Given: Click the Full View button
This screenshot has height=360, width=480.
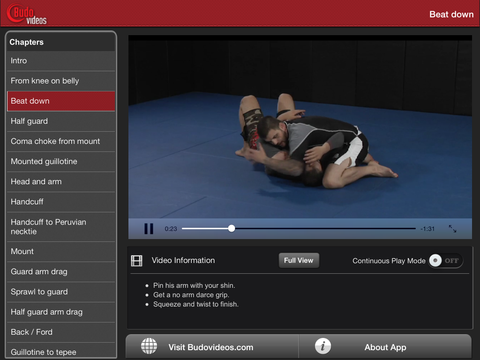Looking at the screenshot, I should 299,260.
